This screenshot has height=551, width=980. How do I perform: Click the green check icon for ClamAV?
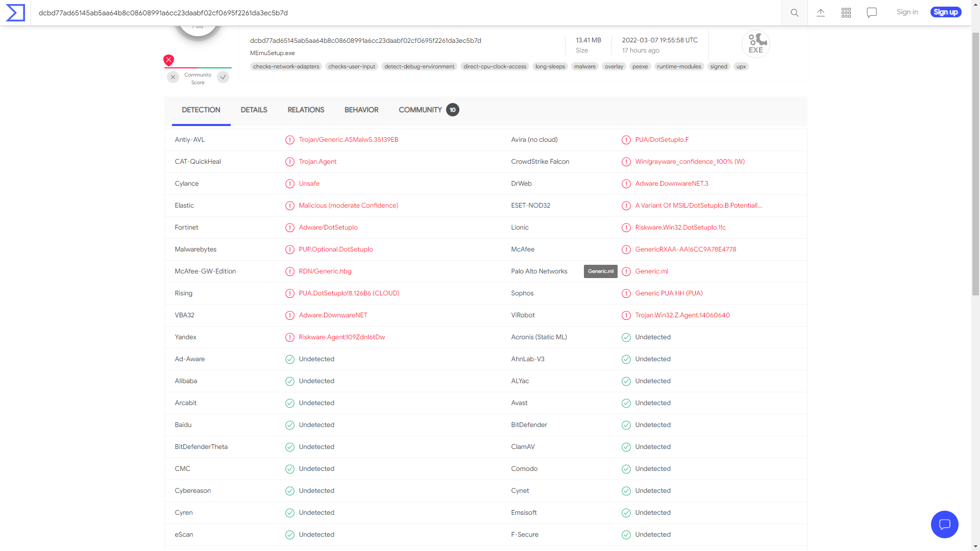click(626, 447)
